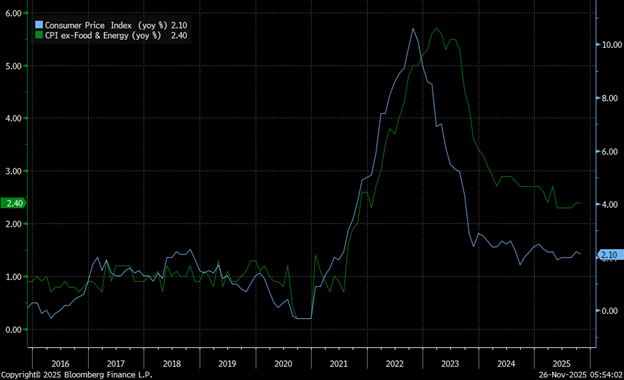
Task: Click the 4.00 label on the right axis
Action: pos(610,205)
